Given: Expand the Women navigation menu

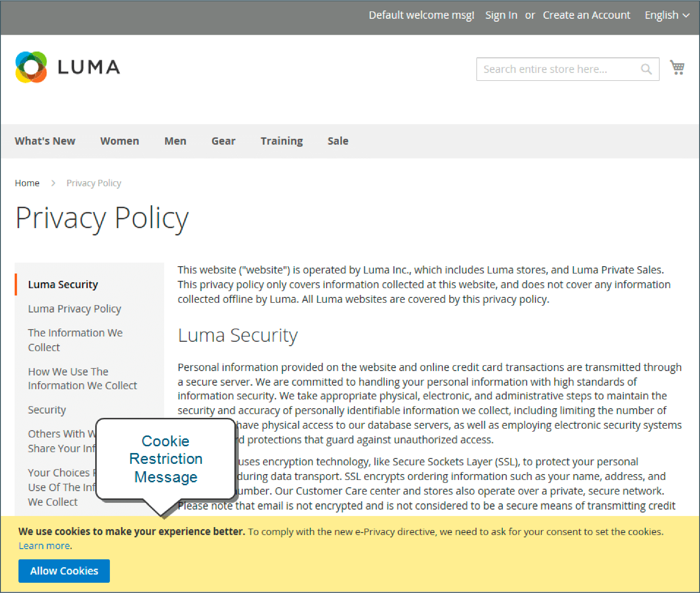Looking at the screenshot, I should (120, 141).
